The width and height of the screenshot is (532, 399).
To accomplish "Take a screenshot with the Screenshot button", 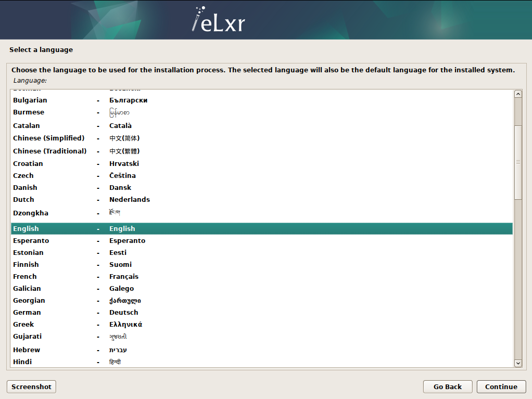I will 31,387.
